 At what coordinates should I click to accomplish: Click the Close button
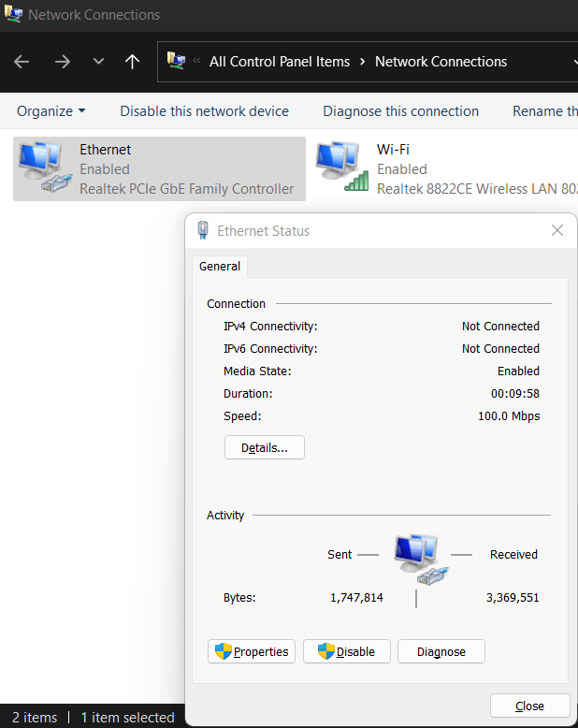pos(529,706)
